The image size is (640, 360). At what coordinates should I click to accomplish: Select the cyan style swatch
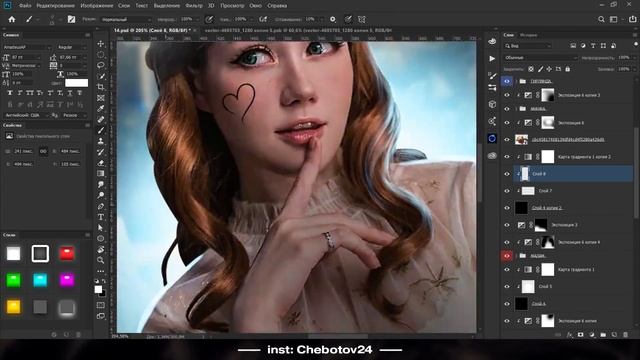40,280
